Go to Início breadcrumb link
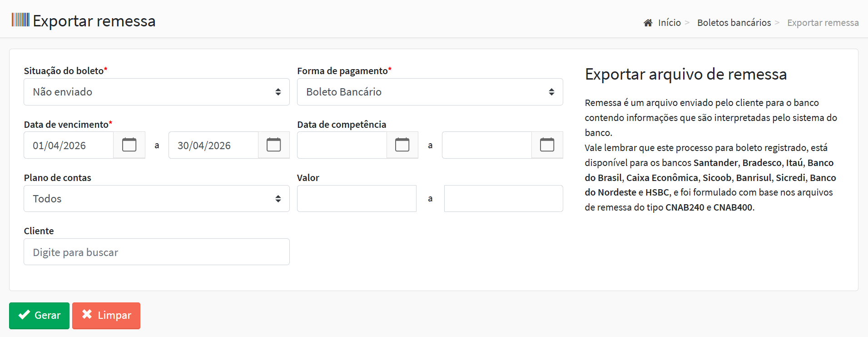868x337 pixels. point(669,23)
